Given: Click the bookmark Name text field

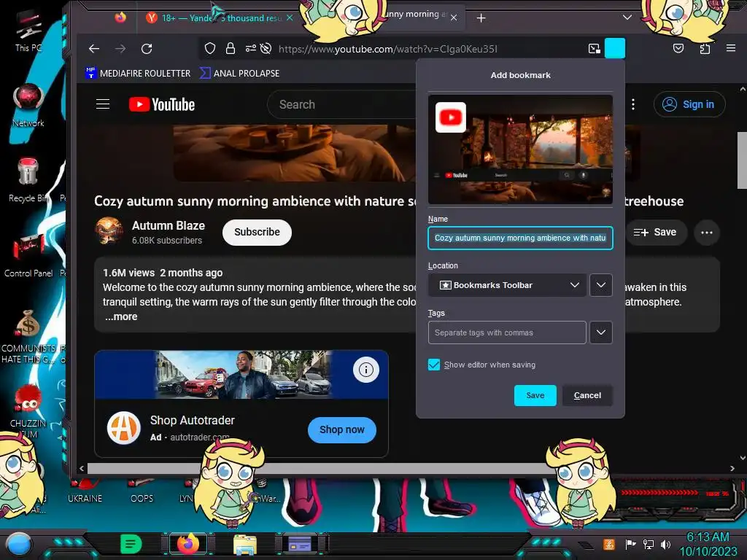Looking at the screenshot, I should 520,238.
